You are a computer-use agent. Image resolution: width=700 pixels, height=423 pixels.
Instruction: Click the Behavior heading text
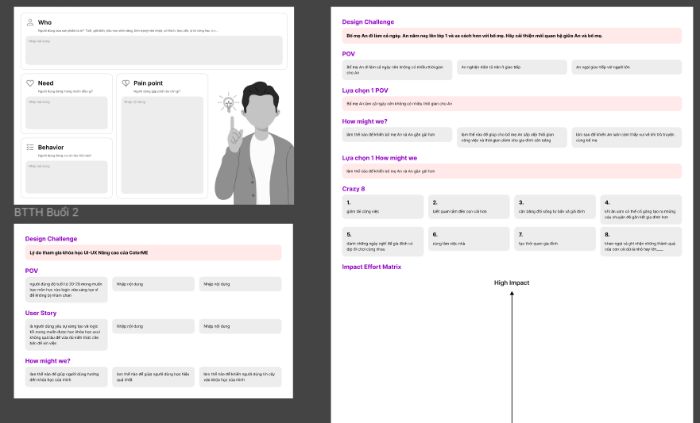[51, 147]
